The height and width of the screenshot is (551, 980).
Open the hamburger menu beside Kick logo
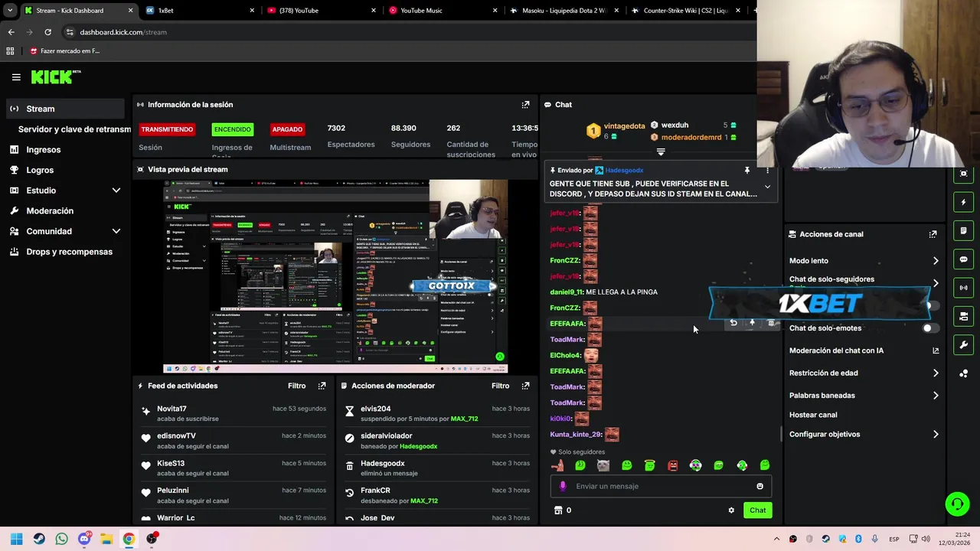tap(16, 77)
